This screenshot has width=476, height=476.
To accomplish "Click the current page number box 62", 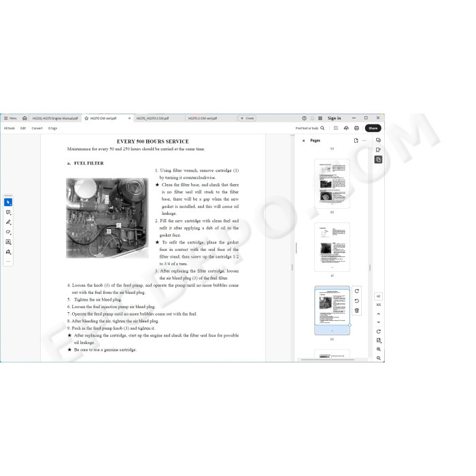I will pos(379,296).
